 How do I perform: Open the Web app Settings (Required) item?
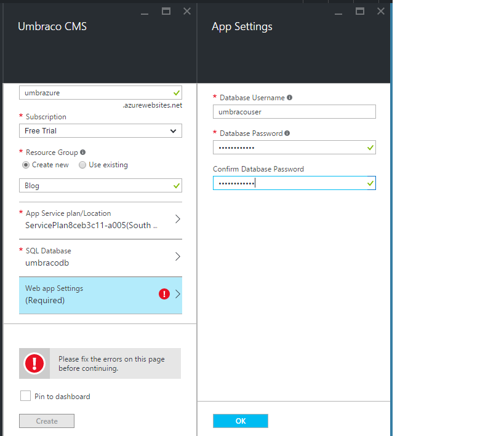point(100,295)
